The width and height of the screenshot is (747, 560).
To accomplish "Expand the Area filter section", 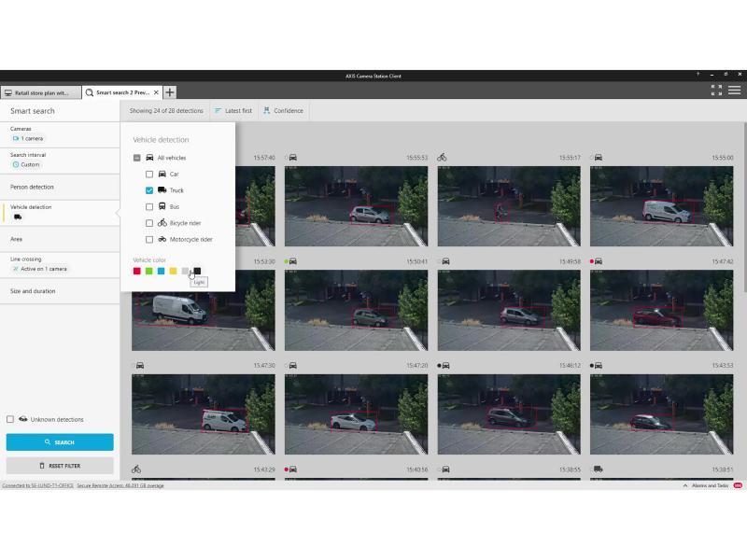I will pyautogui.click(x=17, y=239).
